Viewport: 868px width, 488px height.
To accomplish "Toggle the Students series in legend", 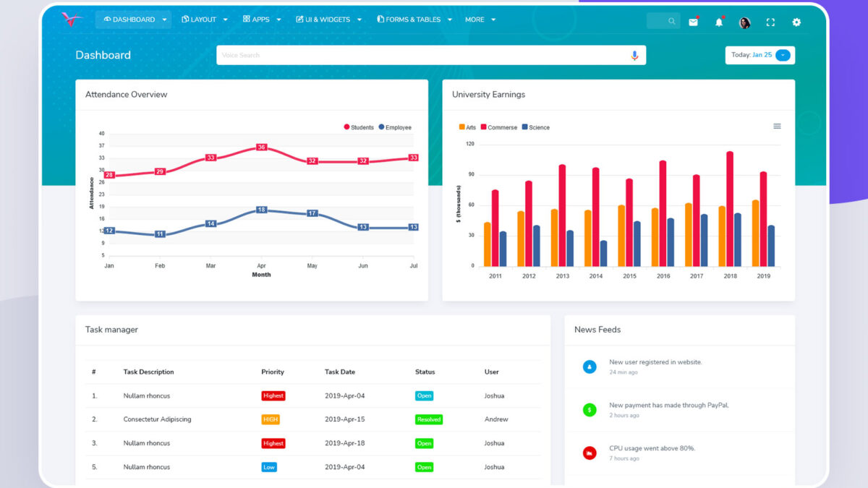I will [358, 127].
